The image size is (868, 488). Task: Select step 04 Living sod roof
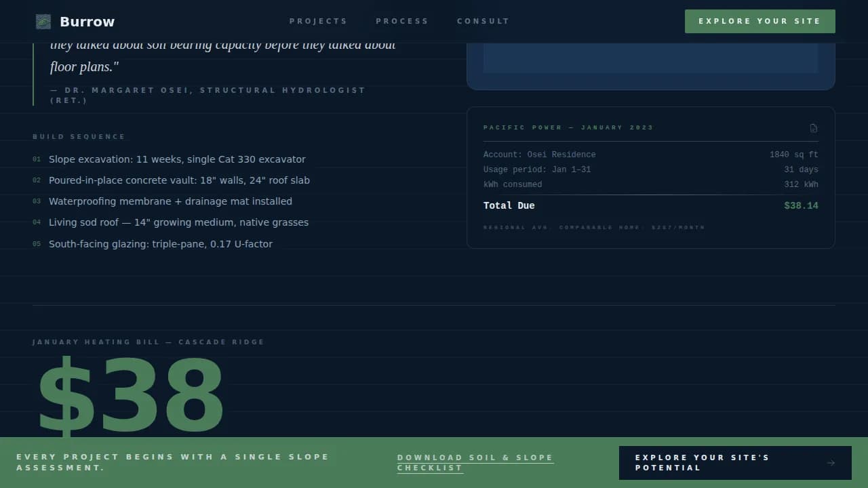(178, 222)
